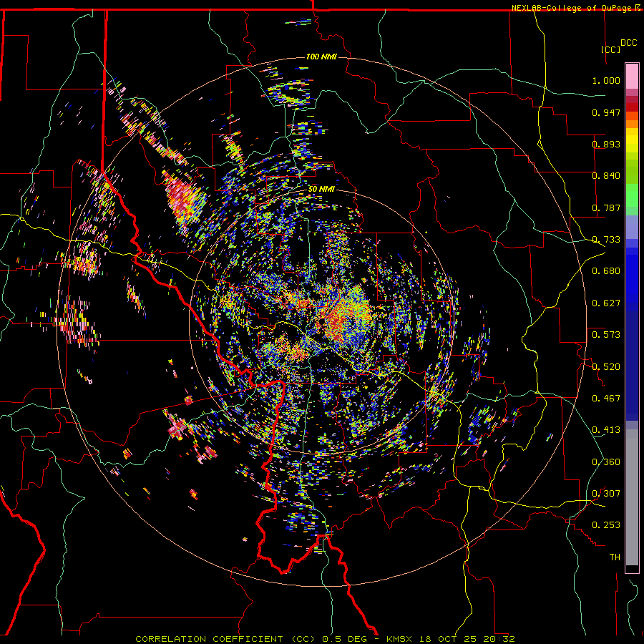This screenshot has width=644, height=644.
Task: Select the 0.360 scale value
Action: (x=606, y=462)
